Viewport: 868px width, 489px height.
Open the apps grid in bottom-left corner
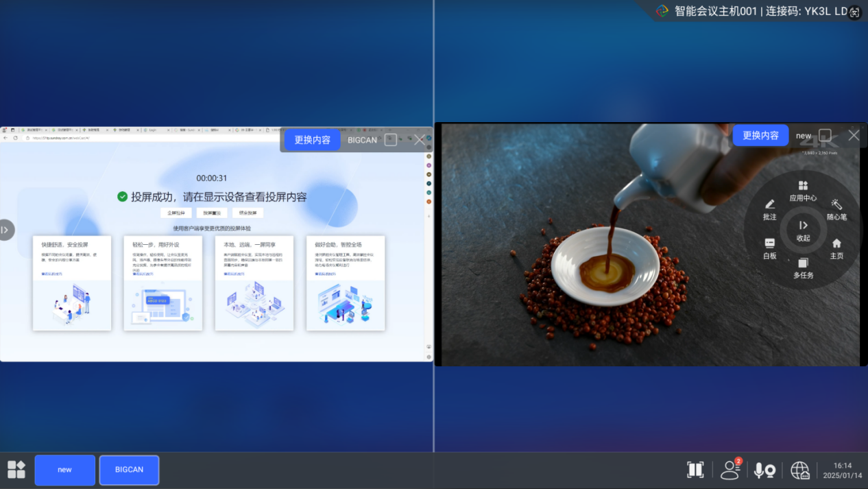[x=16, y=470]
